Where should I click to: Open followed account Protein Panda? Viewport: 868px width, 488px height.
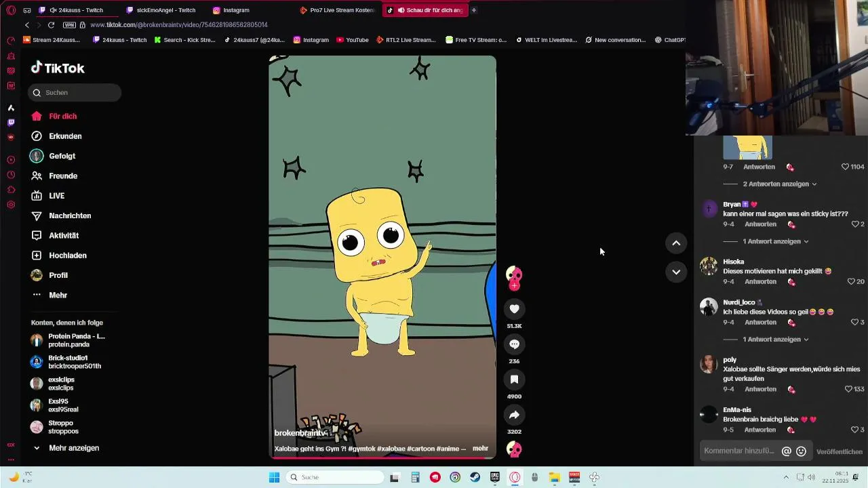point(68,340)
